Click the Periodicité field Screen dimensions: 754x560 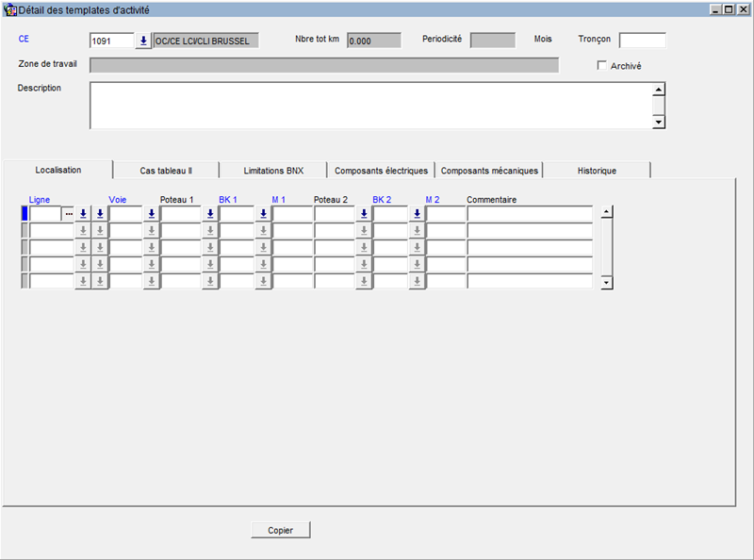pos(493,41)
